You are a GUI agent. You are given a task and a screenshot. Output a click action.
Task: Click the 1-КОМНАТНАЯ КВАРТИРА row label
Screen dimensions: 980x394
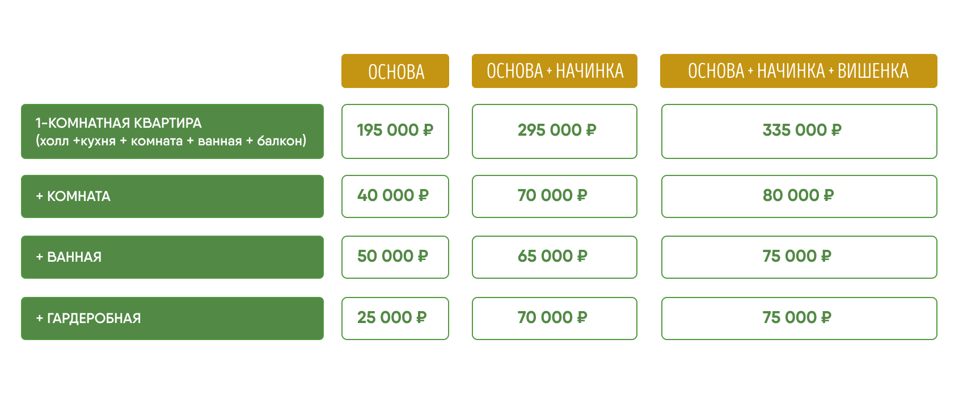coord(172,131)
